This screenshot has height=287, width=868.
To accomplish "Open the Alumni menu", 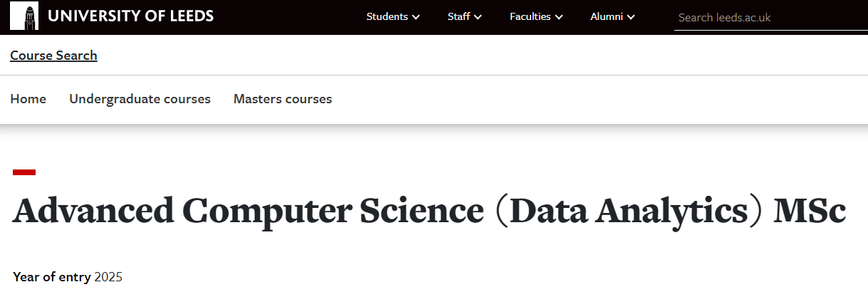I will tap(607, 16).
